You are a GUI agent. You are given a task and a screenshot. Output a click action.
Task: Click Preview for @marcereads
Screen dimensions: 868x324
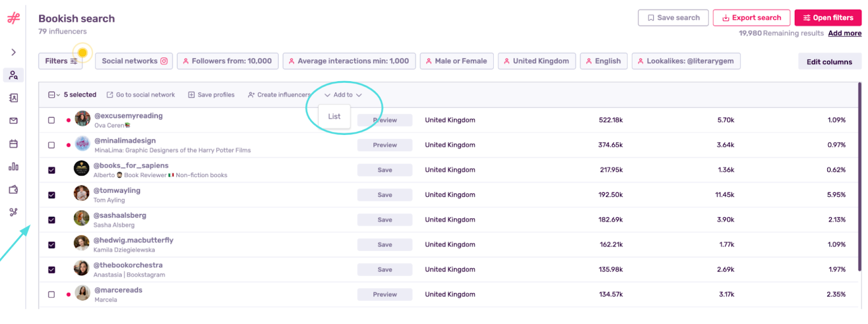coord(385,295)
